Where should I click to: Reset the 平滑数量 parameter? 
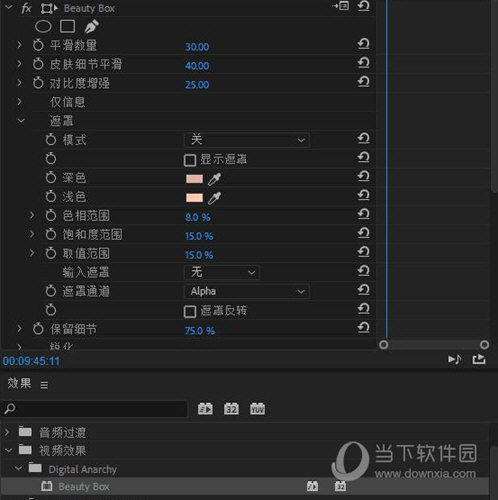pyautogui.click(x=363, y=44)
